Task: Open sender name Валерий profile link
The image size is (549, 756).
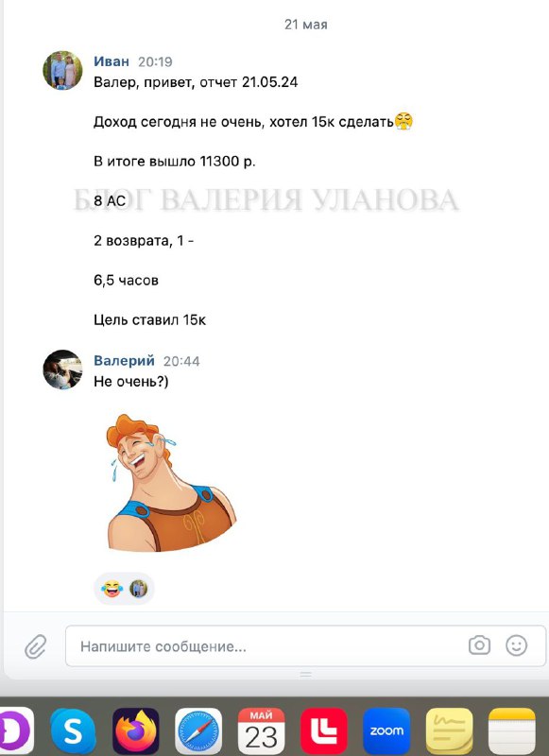Action: 124,361
